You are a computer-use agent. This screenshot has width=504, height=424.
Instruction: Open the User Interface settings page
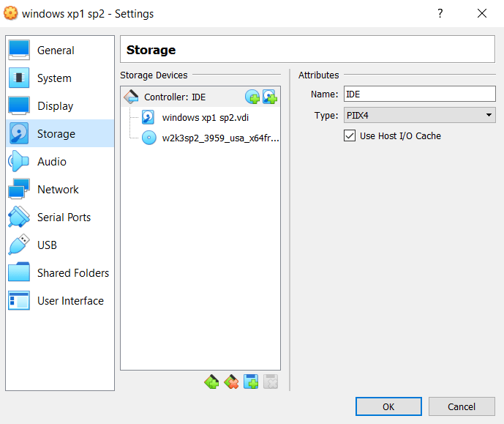(x=60, y=300)
